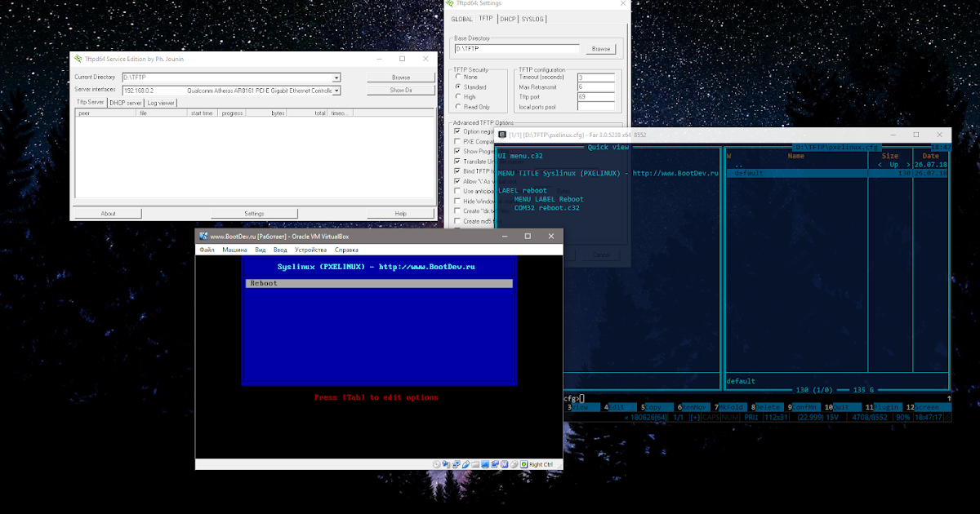980x514 pixels.
Task: Click the audio icon in VirtualBox status bar
Action: click(446, 464)
